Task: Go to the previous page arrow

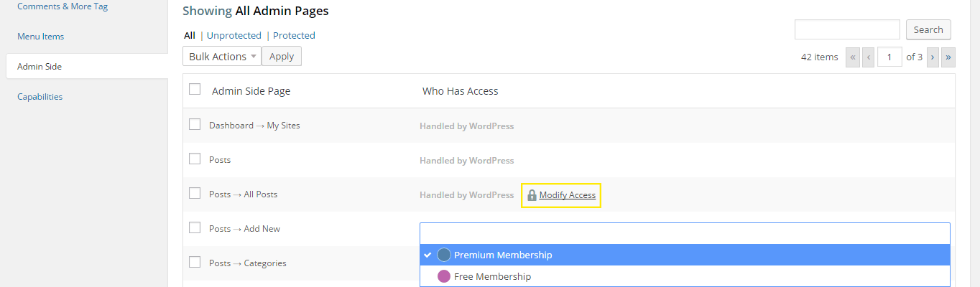Action: pos(869,57)
